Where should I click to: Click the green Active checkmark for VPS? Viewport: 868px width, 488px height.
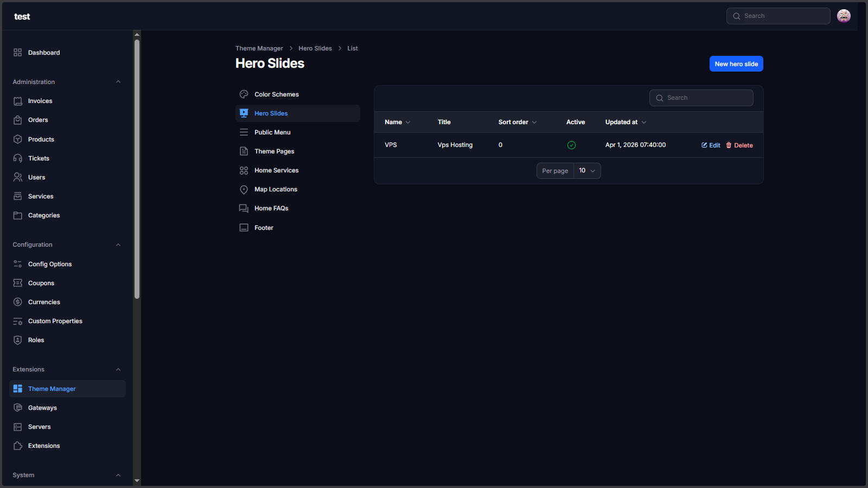coord(571,145)
